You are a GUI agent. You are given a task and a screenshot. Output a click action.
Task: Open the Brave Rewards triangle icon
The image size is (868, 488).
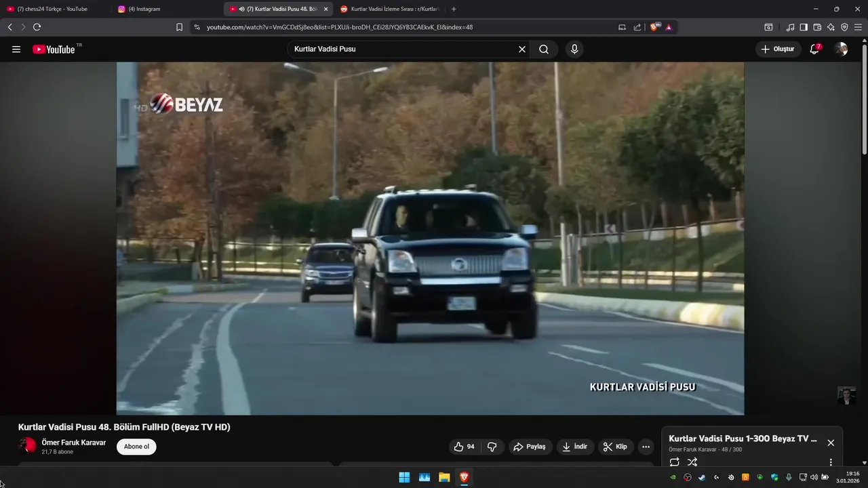coord(669,27)
